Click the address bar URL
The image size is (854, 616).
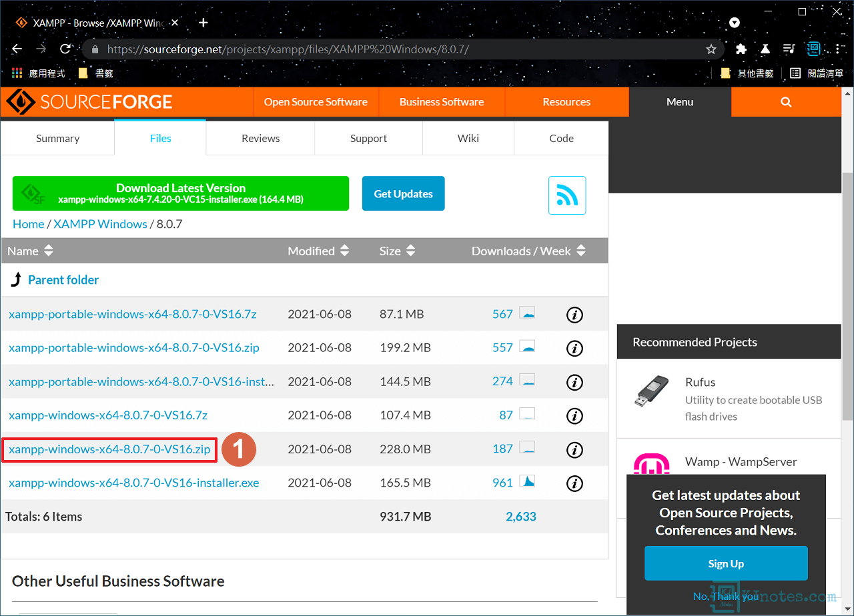tap(288, 49)
